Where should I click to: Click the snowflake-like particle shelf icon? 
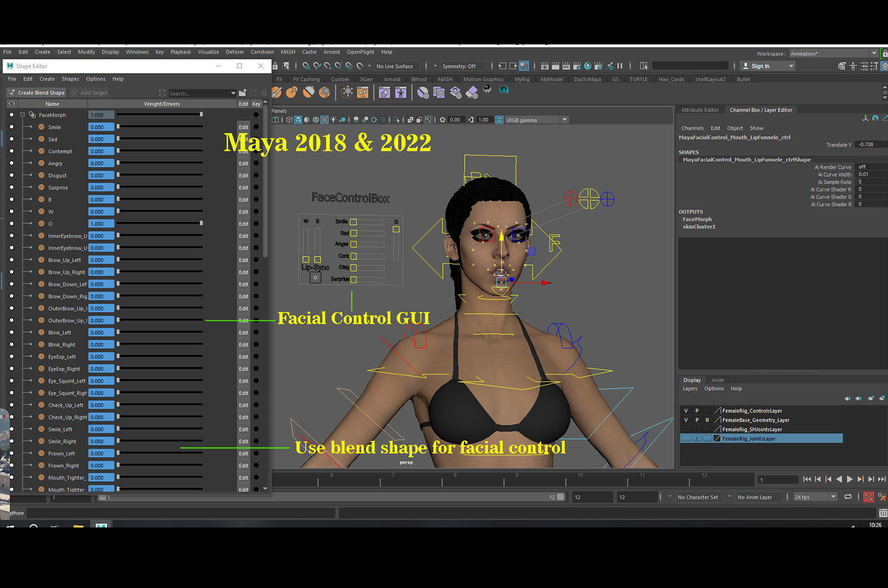347,92
